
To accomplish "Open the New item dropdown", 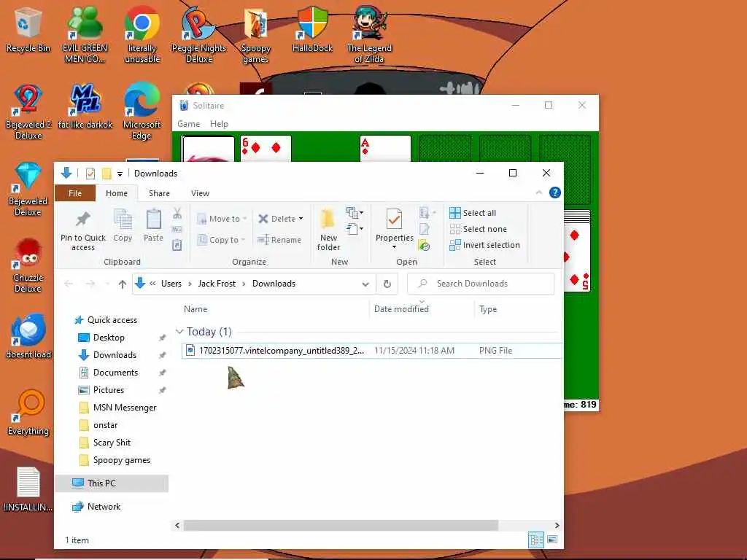I will [355, 212].
